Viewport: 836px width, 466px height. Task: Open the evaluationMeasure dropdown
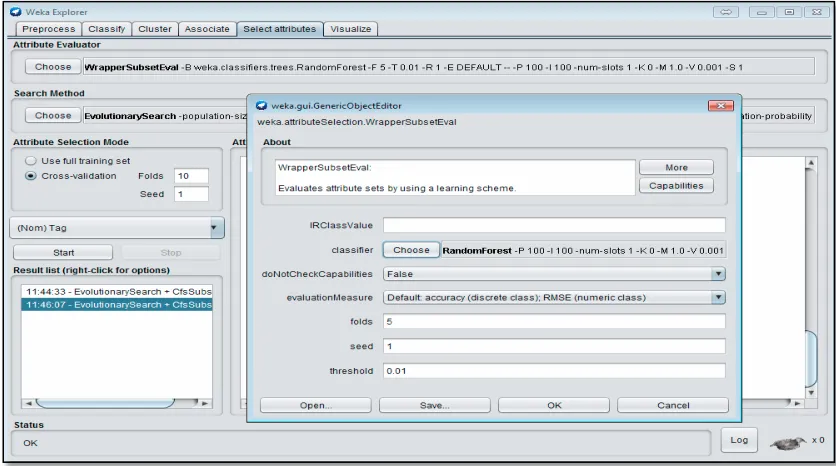point(718,298)
